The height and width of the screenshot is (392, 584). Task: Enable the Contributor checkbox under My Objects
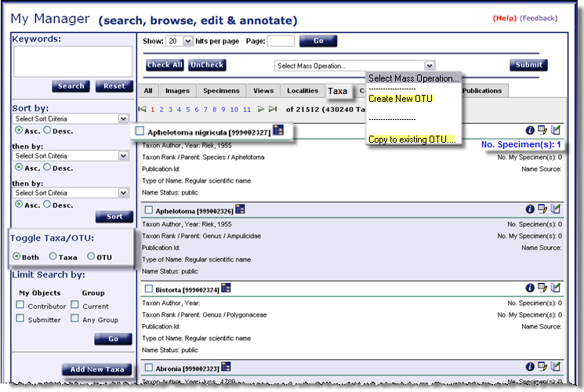click(x=20, y=306)
